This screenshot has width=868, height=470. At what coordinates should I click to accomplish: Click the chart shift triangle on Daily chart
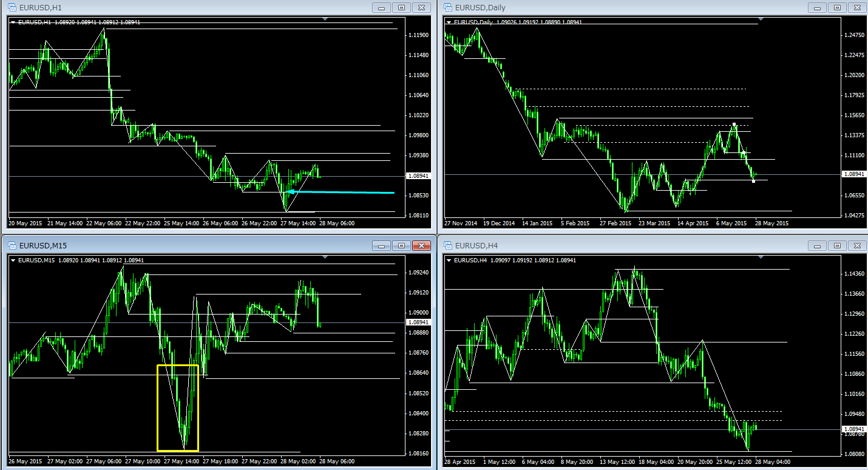762,19
